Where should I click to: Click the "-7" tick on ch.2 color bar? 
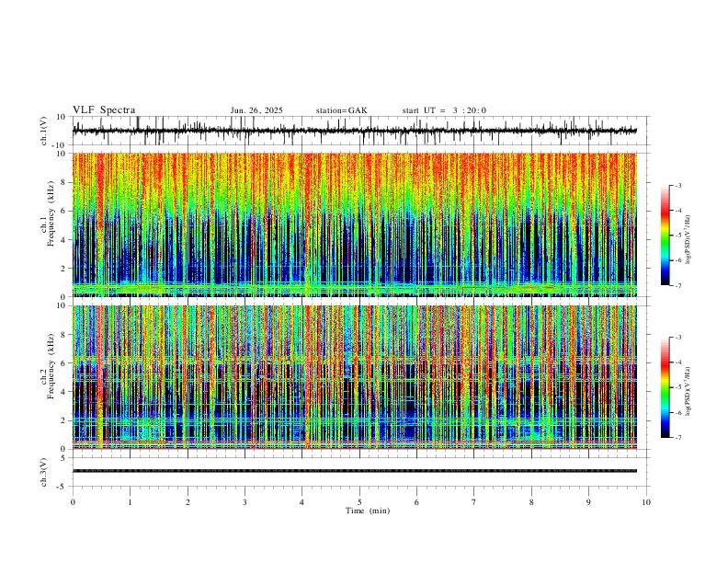click(678, 438)
